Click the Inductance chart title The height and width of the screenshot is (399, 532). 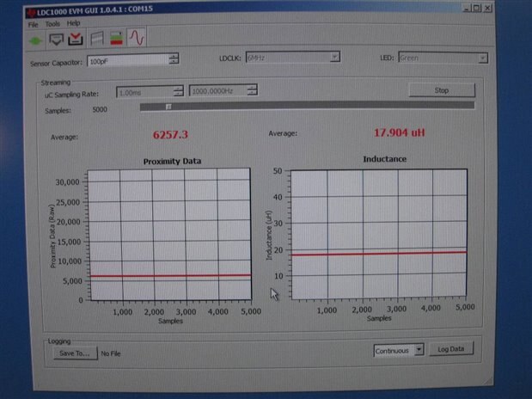coord(384,159)
